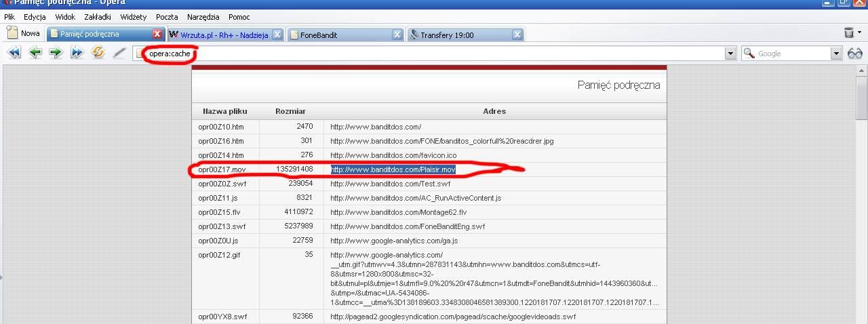Click the Rozmiar column header
This screenshot has height=324, width=868.
pyautogui.click(x=290, y=111)
